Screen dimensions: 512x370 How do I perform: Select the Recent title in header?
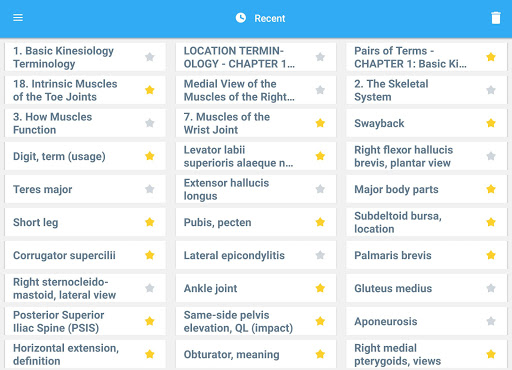click(270, 18)
